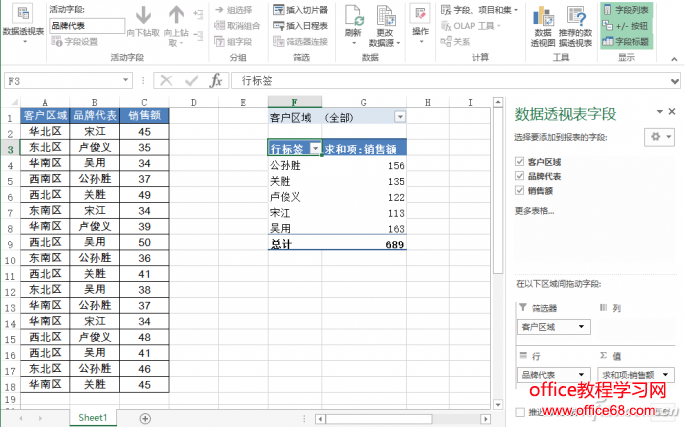Click the 活动字段 name input box
The image size is (685, 427).
pyautogui.click(x=86, y=26)
